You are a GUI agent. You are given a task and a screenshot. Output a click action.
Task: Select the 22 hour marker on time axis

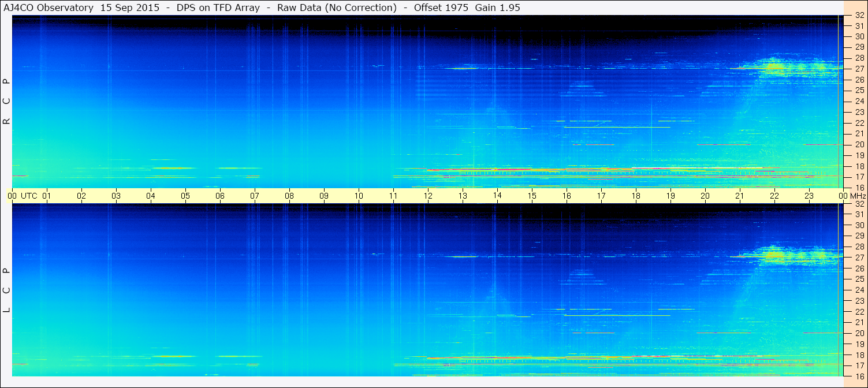coord(774,196)
